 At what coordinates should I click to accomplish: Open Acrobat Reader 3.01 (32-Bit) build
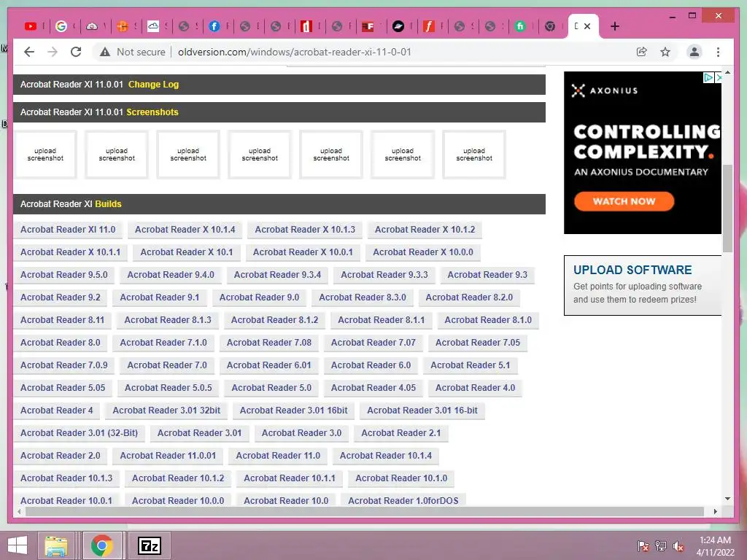click(x=79, y=433)
